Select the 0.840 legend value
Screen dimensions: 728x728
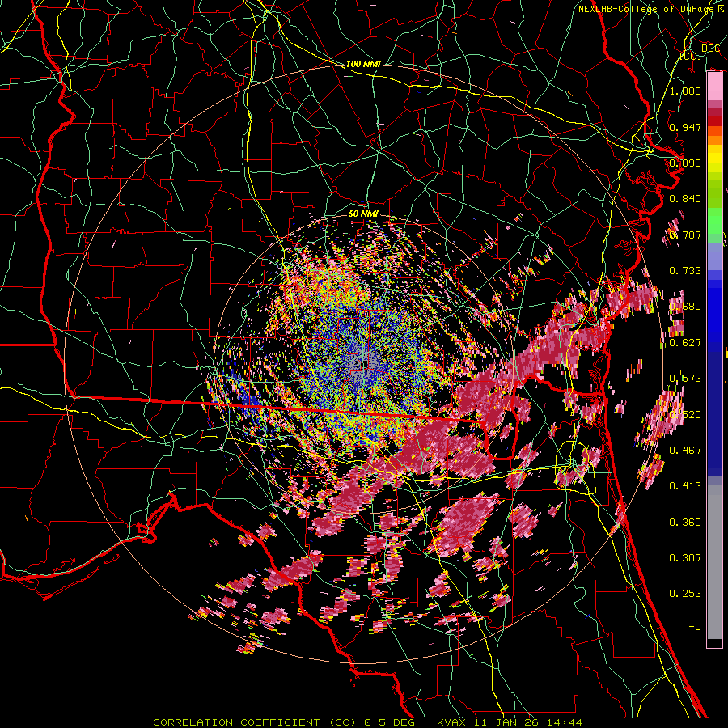[x=685, y=199]
